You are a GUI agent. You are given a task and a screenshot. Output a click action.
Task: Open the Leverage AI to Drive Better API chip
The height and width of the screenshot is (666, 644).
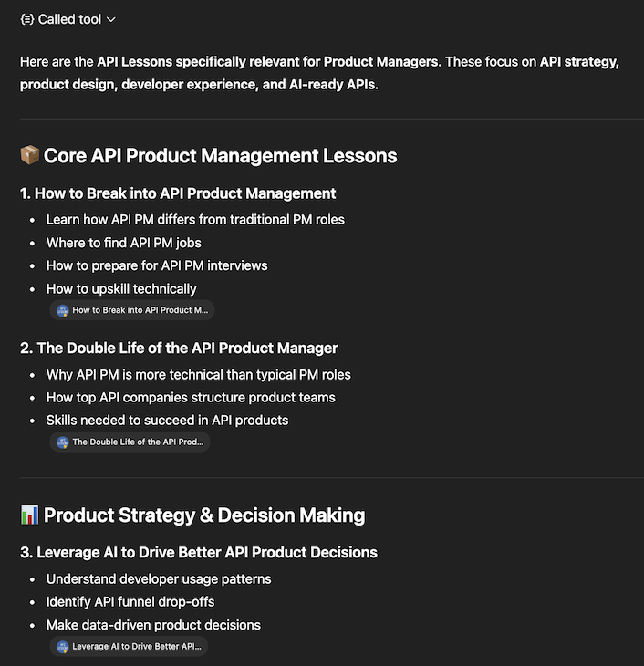point(135,647)
